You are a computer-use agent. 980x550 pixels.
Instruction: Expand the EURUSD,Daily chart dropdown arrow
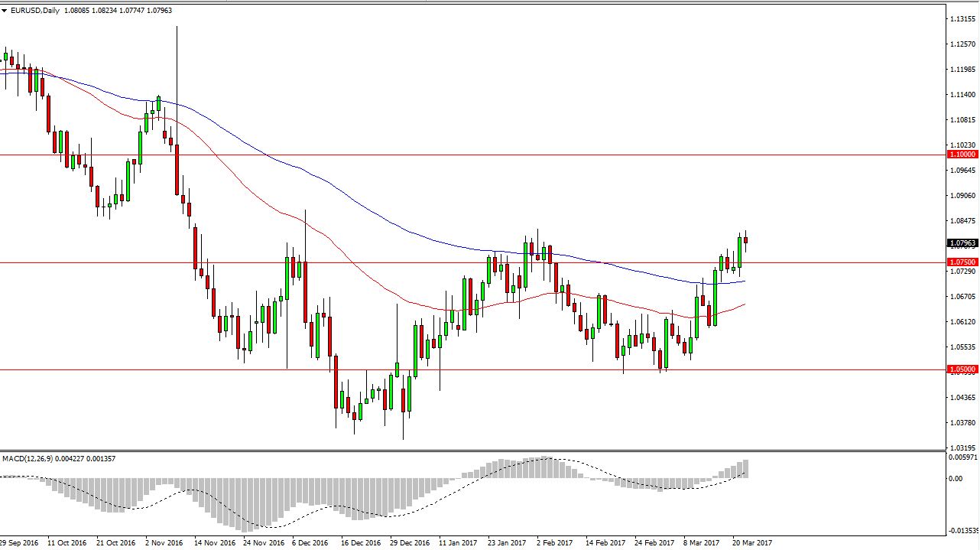(x=6, y=11)
